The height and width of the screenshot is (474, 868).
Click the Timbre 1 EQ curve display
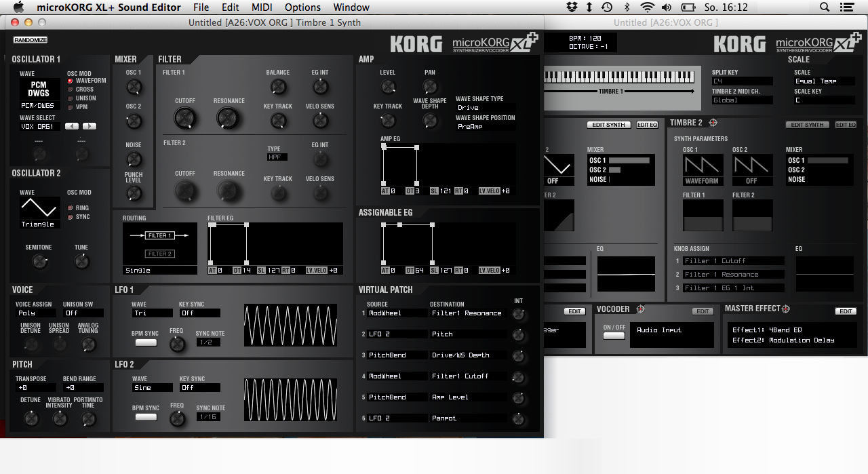(x=626, y=274)
